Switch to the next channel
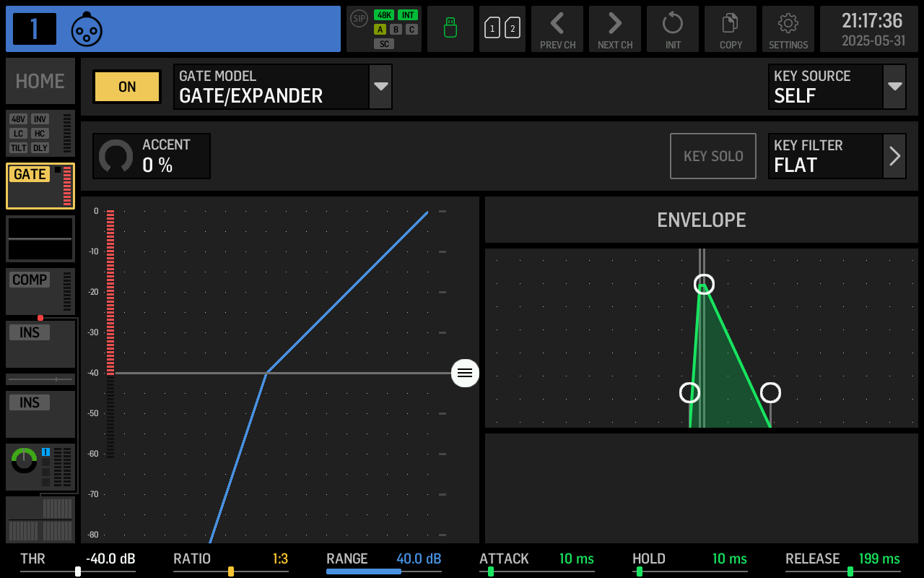 pos(614,29)
